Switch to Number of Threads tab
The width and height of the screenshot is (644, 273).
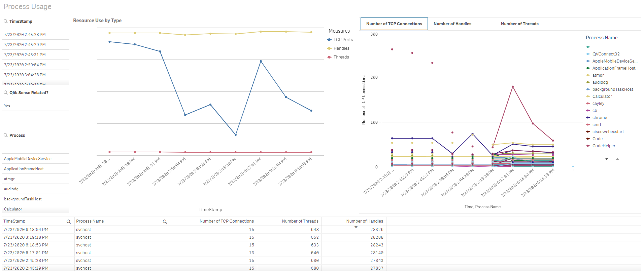(520, 24)
